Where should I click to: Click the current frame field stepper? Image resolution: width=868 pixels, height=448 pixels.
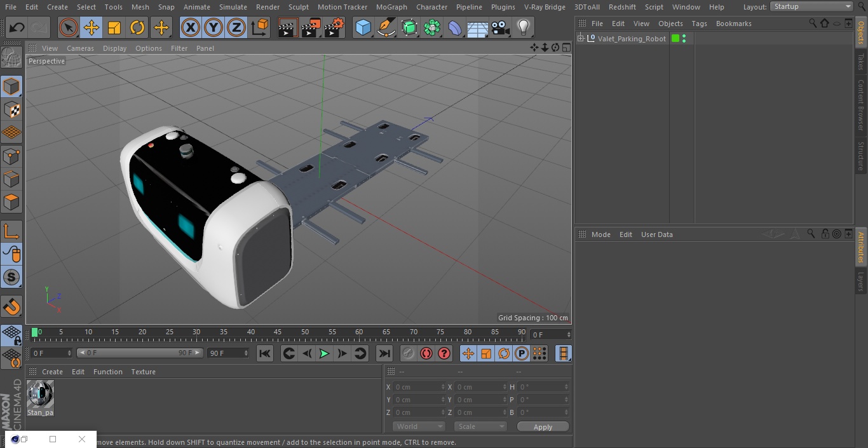coord(569,334)
